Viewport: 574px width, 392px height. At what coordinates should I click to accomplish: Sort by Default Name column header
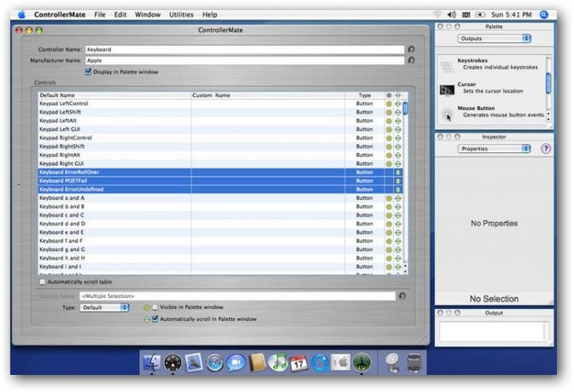tap(114, 95)
